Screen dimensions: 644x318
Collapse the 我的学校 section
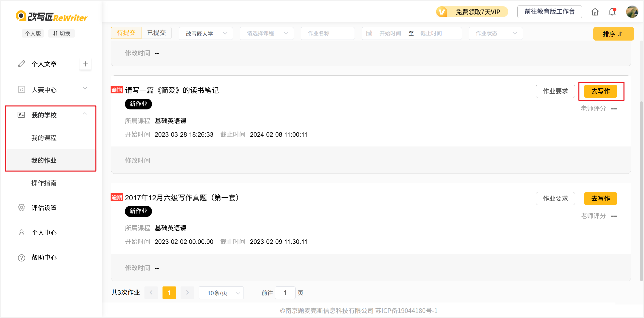(x=85, y=114)
